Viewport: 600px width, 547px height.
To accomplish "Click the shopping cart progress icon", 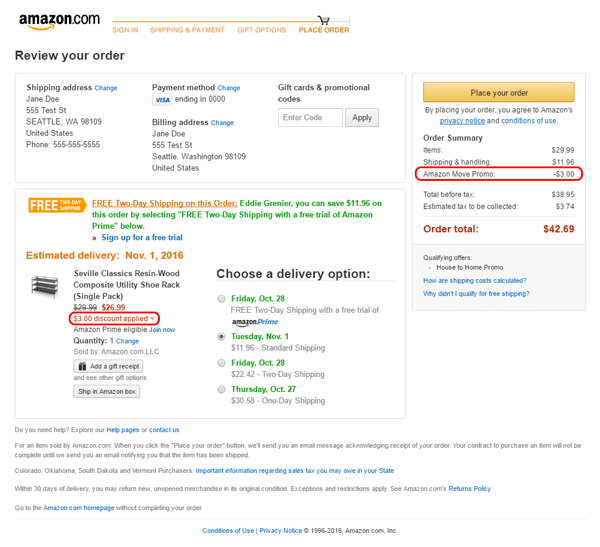I will pyautogui.click(x=324, y=20).
